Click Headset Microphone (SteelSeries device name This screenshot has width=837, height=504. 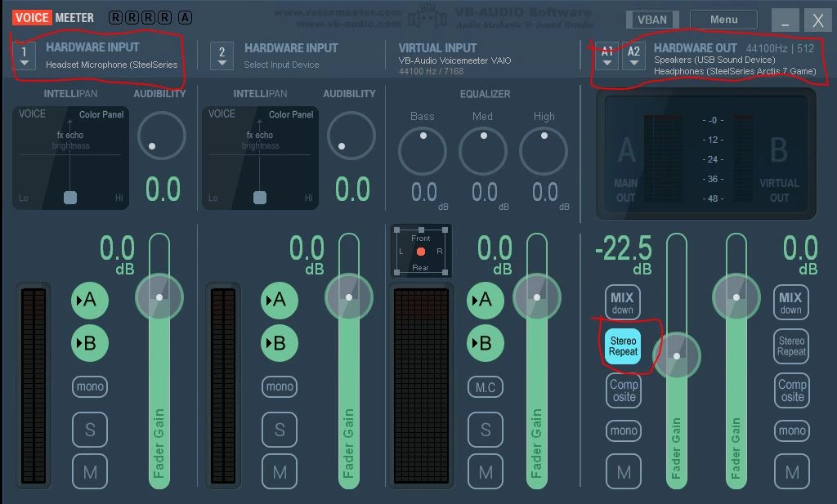click(x=111, y=65)
